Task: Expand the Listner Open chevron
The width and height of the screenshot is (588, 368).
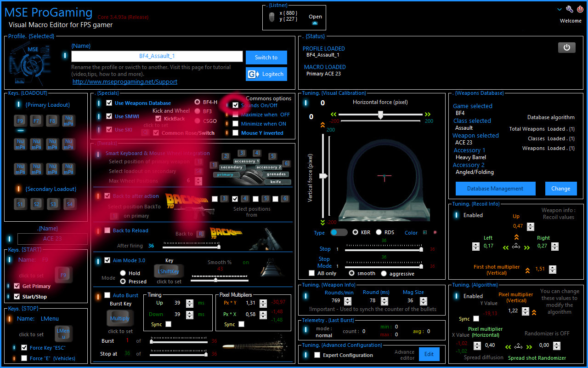Action: point(315,23)
